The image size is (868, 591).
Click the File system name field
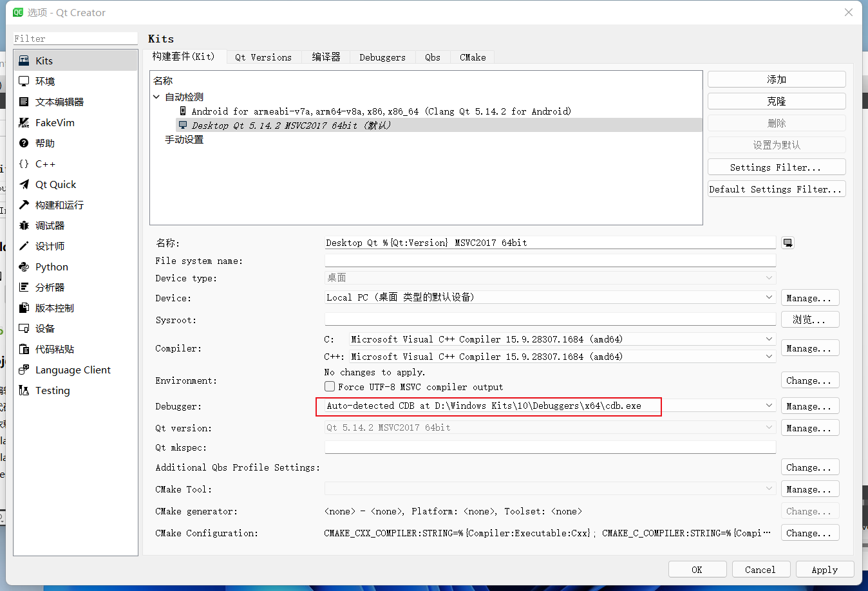point(550,260)
